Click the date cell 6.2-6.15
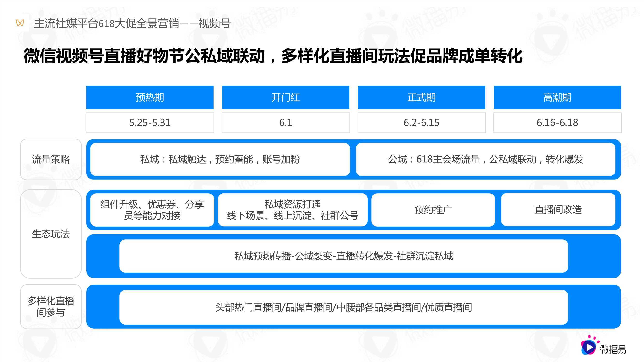Image resolution: width=644 pixels, height=362 pixels. 422,123
